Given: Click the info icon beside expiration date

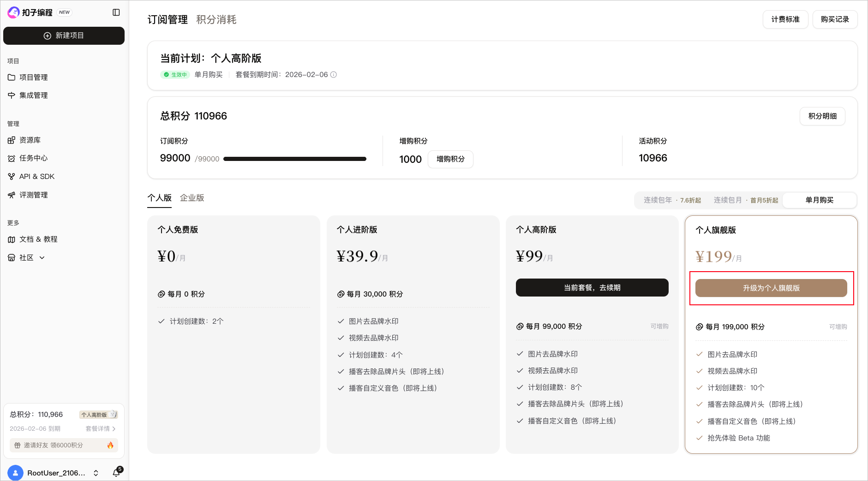Looking at the screenshot, I should (334, 75).
